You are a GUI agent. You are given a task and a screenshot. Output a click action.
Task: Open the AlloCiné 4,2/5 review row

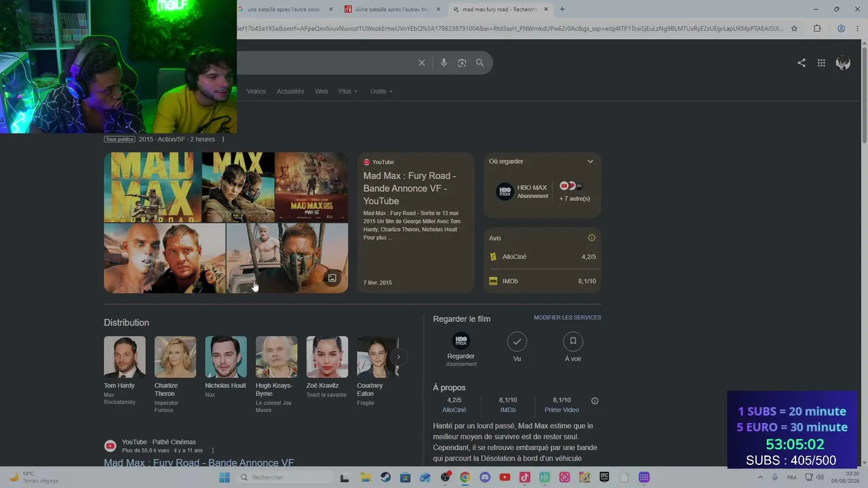click(542, 257)
